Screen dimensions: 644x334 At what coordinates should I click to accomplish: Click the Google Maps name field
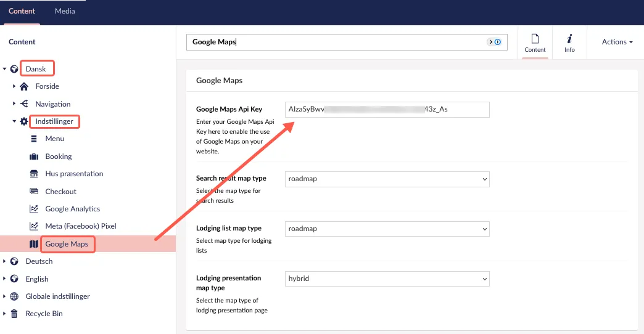tap(347, 43)
